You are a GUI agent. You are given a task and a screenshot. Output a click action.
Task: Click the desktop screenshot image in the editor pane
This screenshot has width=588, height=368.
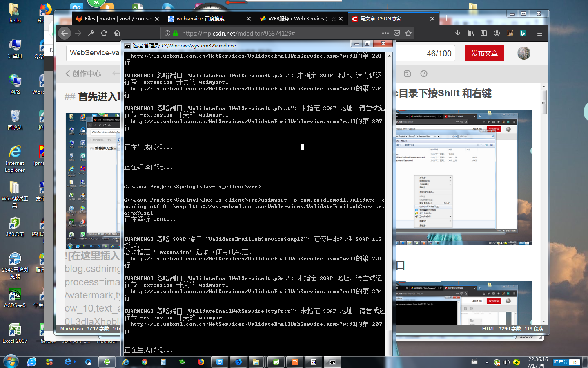pos(93,181)
